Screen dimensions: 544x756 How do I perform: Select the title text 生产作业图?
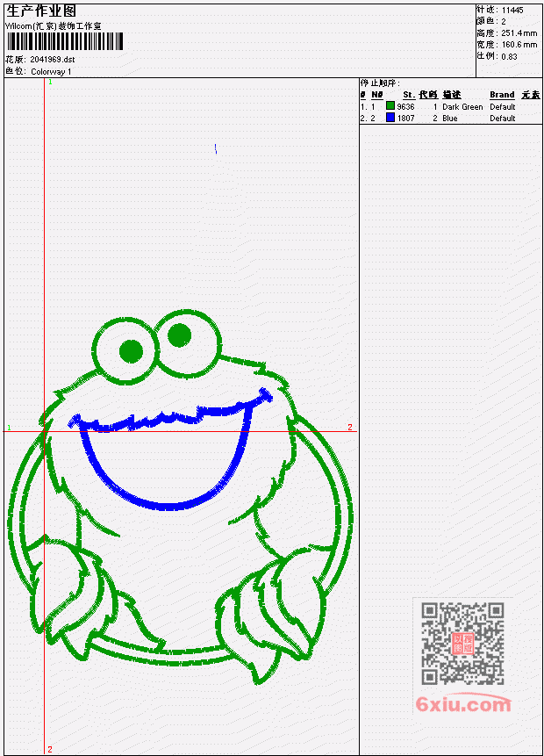coord(41,11)
